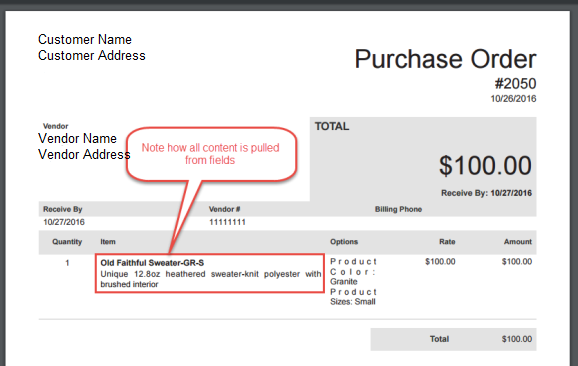Click the 'Sizes: Small' option text
Viewport: 578px width, 366px height.
[x=353, y=302]
